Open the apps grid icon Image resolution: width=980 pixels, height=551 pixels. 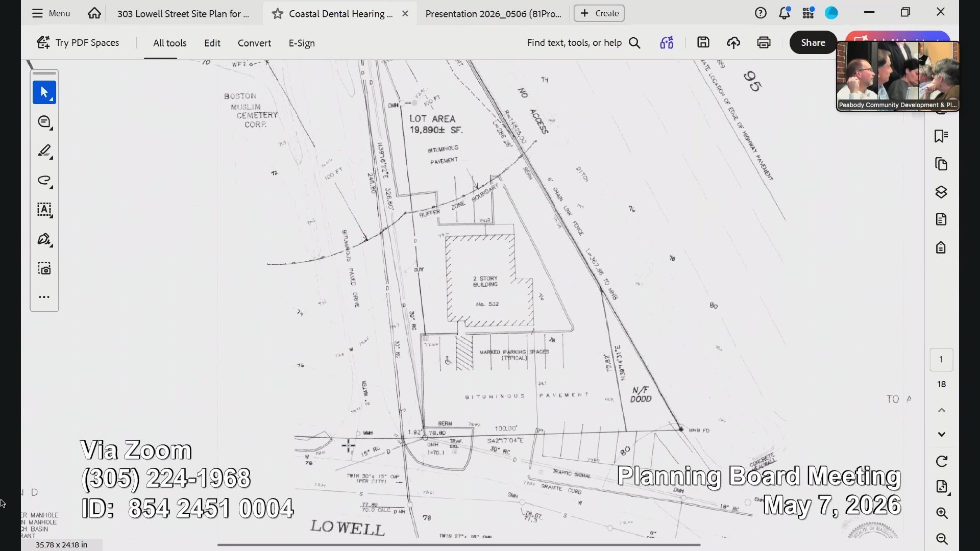pyautogui.click(x=808, y=13)
